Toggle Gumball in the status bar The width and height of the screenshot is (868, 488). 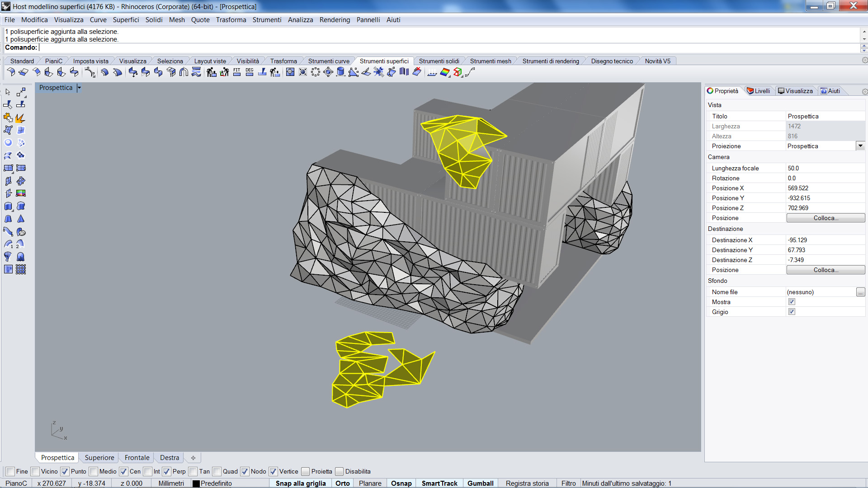pos(480,483)
